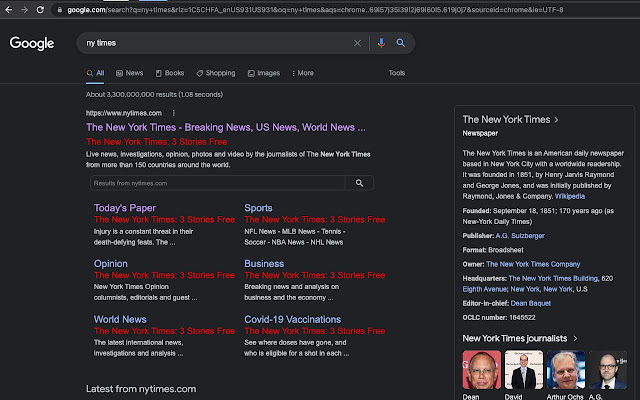Reload the page with the refresh icon
The height and width of the screenshot is (400, 640).
(x=40, y=9)
